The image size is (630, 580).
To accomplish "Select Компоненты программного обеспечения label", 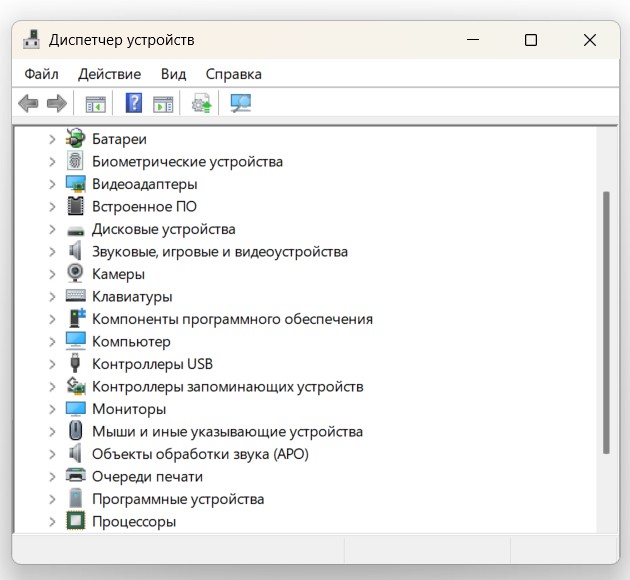I will pyautogui.click(x=232, y=319).
